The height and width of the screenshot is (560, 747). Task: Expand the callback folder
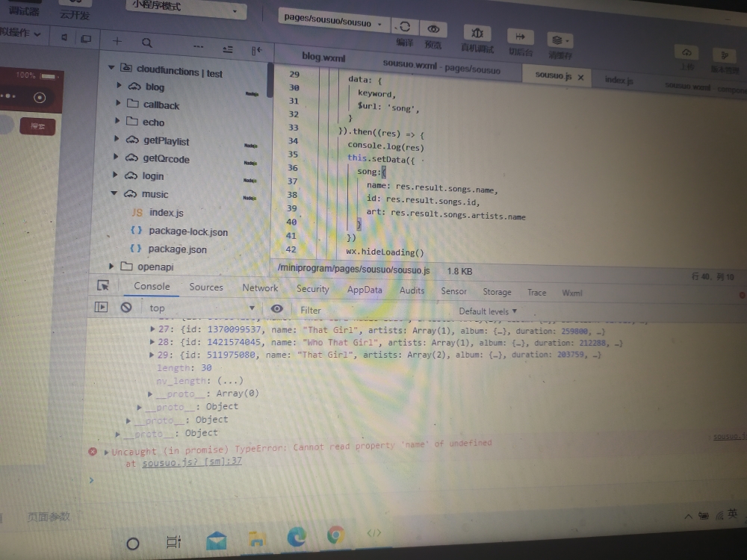[118, 103]
